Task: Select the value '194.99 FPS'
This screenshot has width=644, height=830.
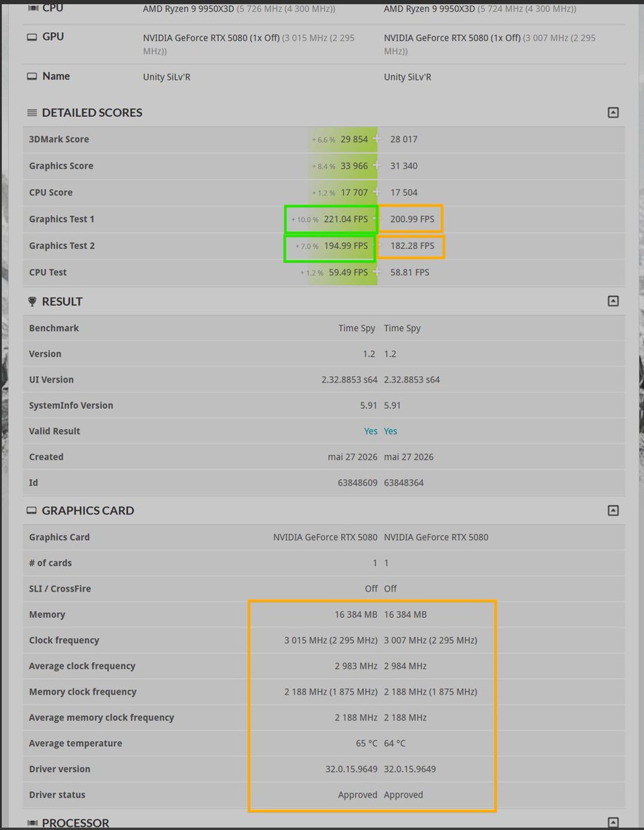Action: pyautogui.click(x=346, y=246)
